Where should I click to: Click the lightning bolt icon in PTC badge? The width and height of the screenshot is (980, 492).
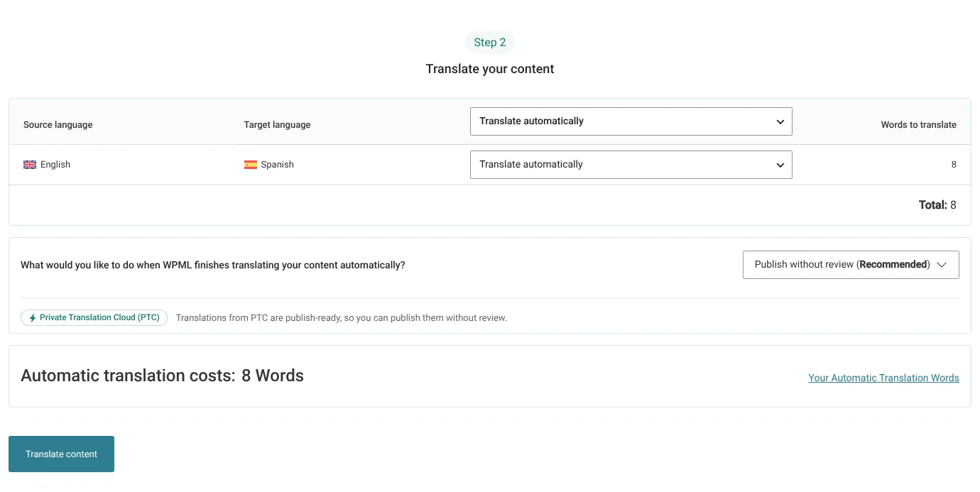[33, 318]
